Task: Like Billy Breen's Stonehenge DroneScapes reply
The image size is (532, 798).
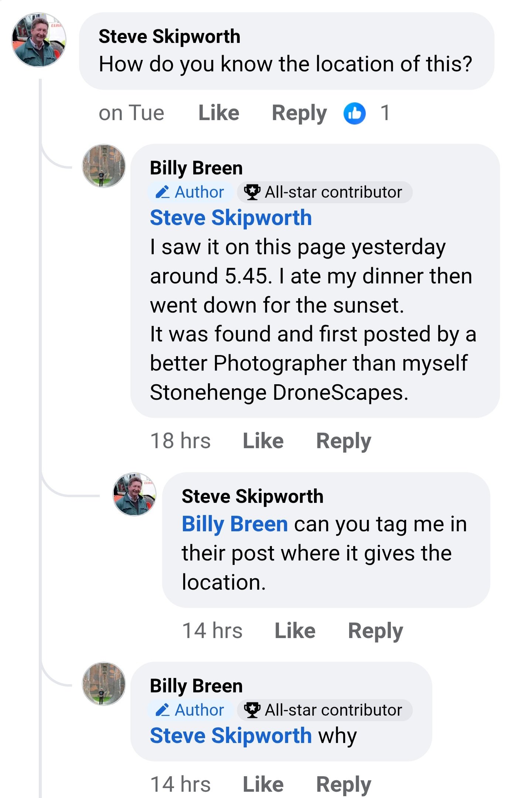Action: [263, 441]
